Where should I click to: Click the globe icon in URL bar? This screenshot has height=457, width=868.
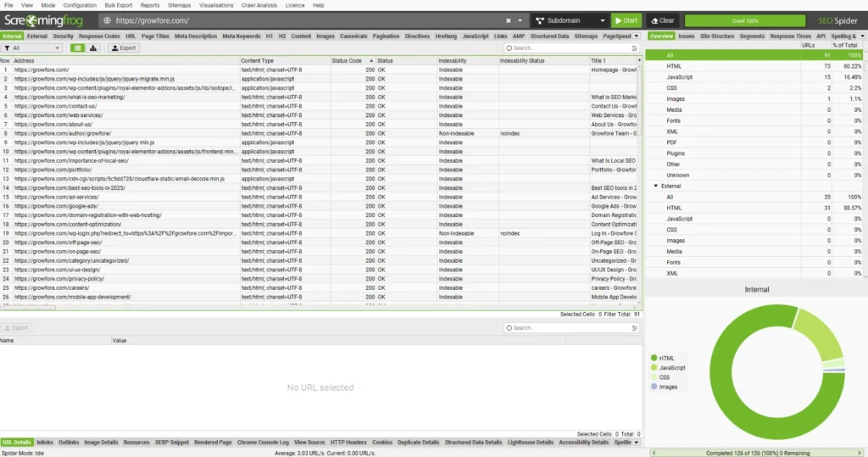[x=107, y=20]
